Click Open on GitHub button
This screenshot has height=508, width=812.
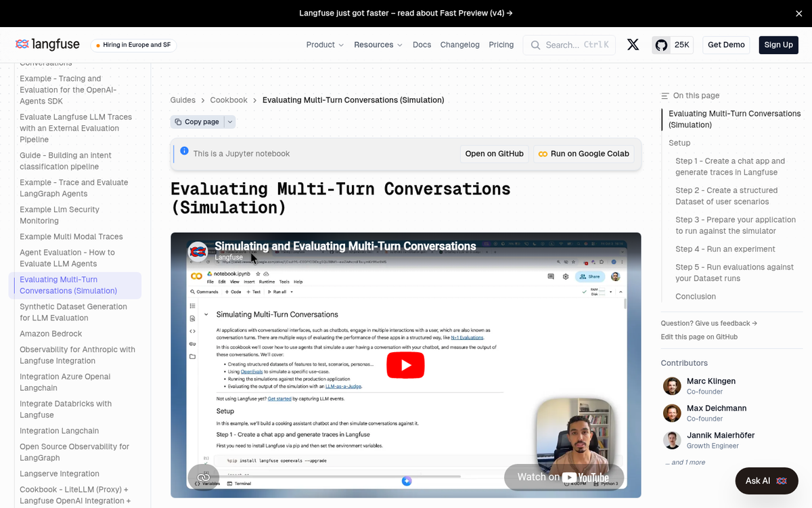(x=494, y=154)
